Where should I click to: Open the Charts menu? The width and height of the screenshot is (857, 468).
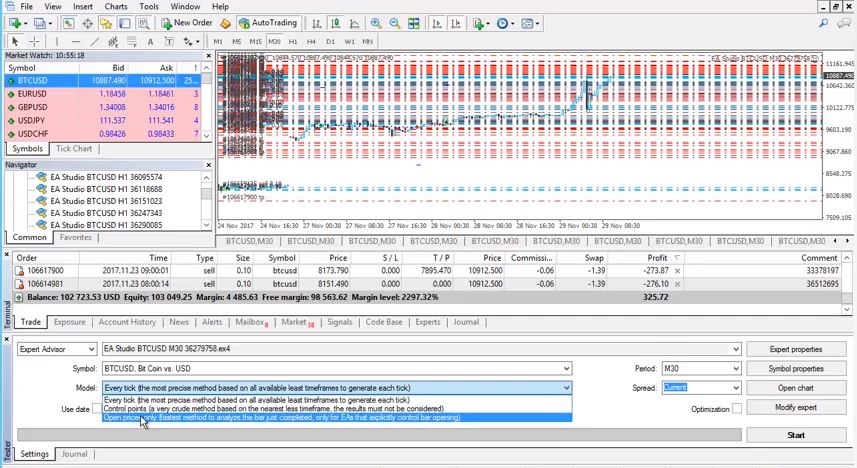tap(116, 6)
